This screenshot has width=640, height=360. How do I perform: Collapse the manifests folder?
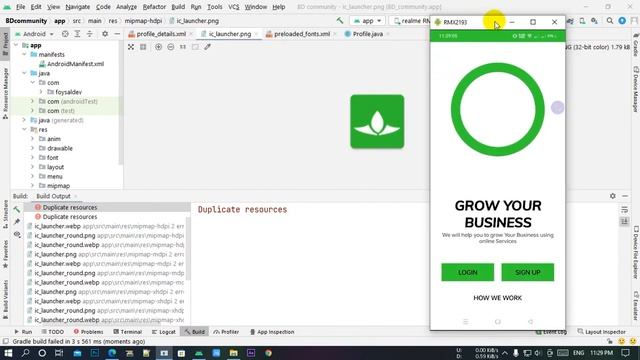click(x=24, y=54)
